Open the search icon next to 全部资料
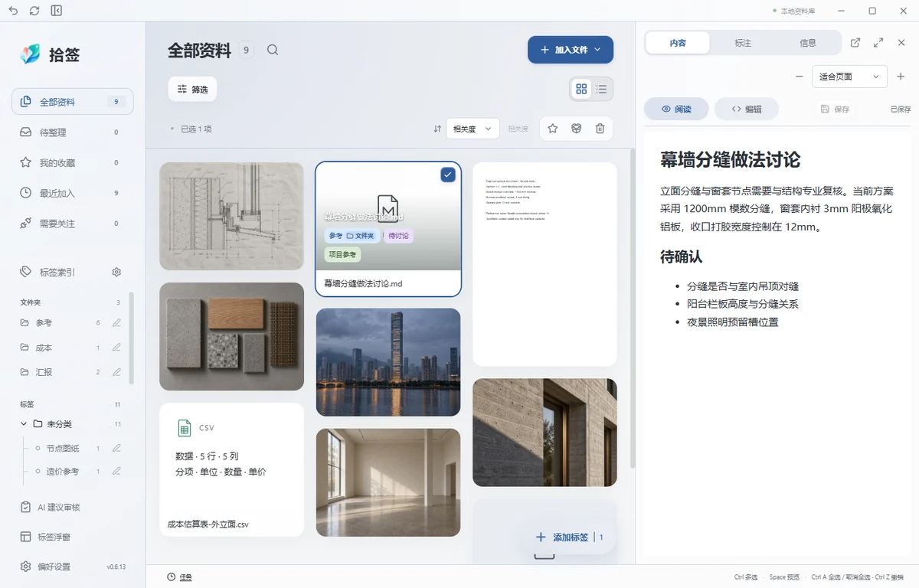The width and height of the screenshot is (919, 588). 273,50
